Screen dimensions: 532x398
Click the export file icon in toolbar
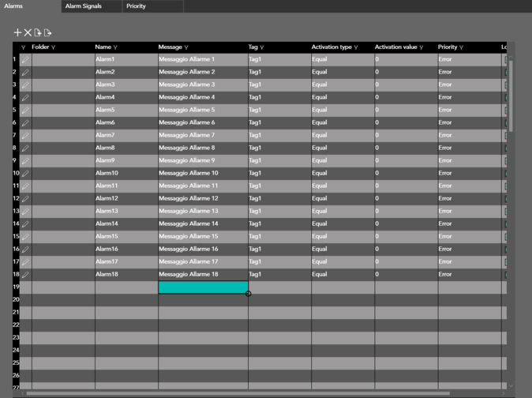48,32
